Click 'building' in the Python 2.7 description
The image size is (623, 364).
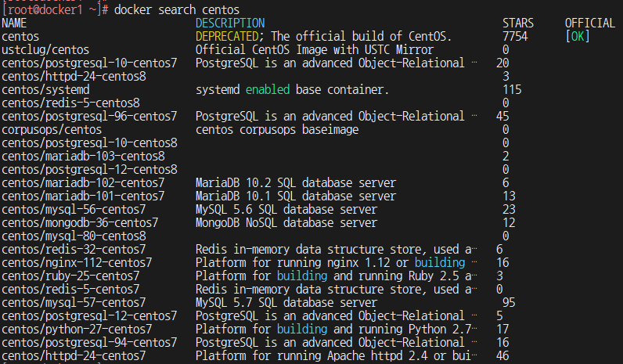coord(302,330)
